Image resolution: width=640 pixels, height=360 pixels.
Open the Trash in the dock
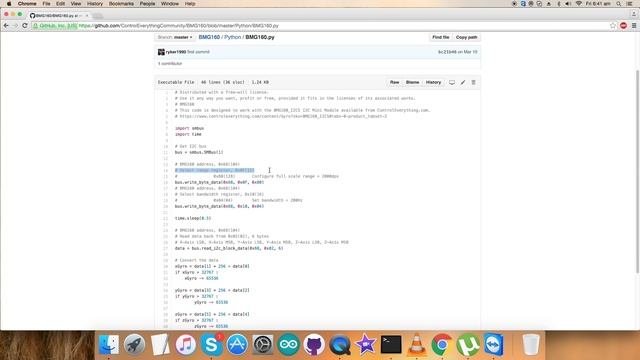point(531,344)
